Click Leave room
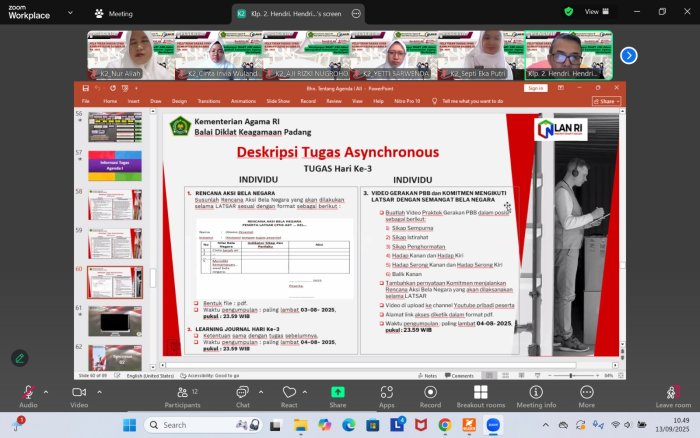Image resolution: width=700 pixels, height=438 pixels. point(672,391)
